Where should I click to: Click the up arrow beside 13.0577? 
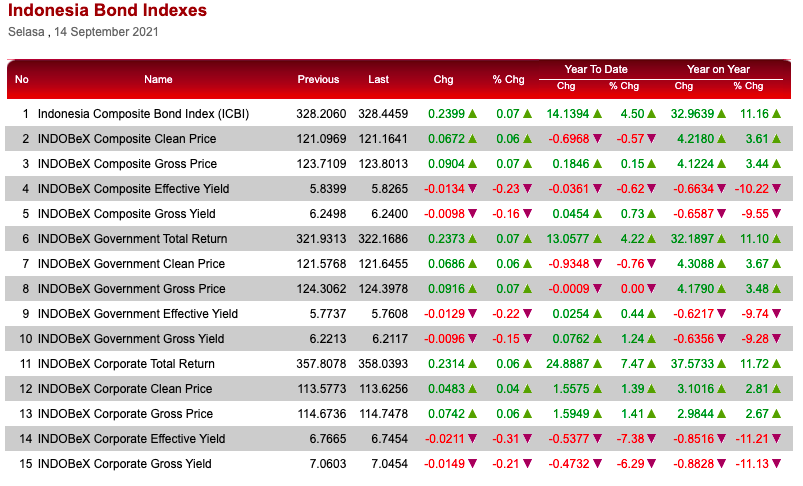click(597, 239)
